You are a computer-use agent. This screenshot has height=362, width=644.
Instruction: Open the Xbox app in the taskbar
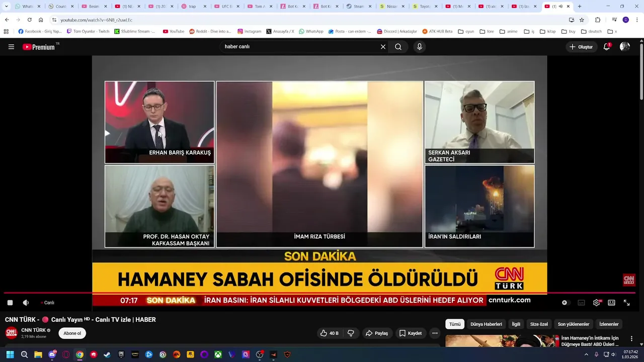click(218, 354)
